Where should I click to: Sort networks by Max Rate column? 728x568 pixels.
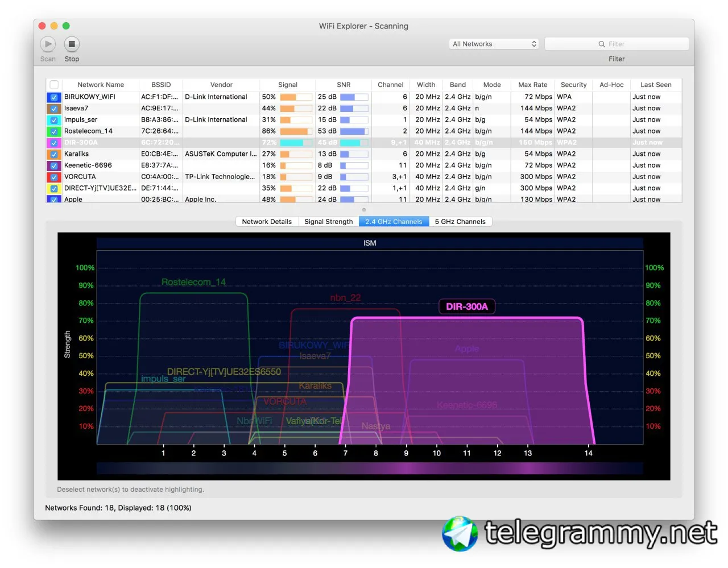(x=533, y=85)
